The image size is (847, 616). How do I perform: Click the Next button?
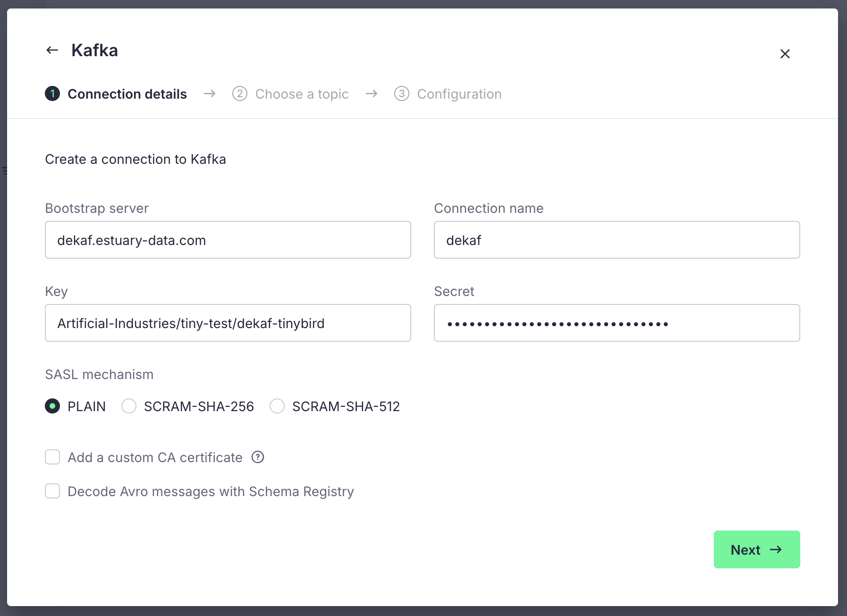click(x=756, y=549)
